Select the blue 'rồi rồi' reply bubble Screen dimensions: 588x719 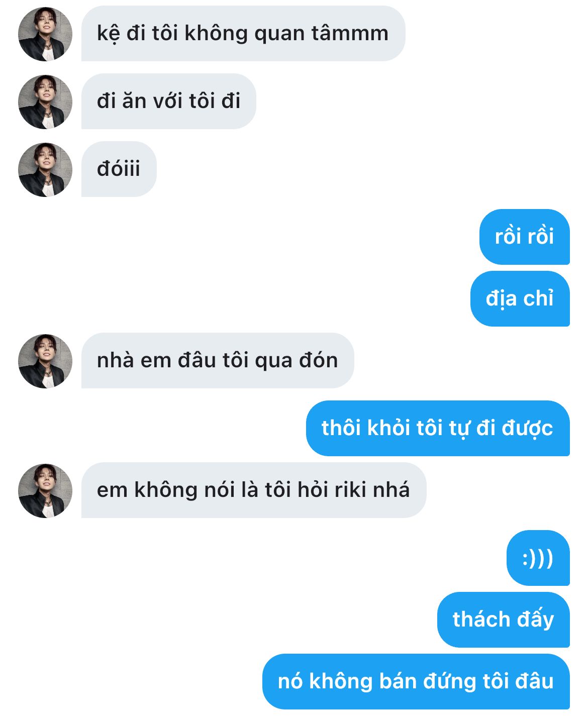coord(524,237)
